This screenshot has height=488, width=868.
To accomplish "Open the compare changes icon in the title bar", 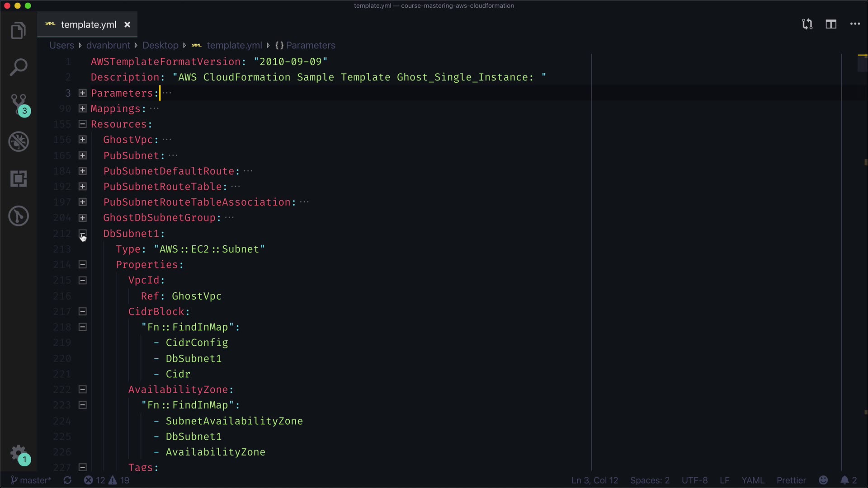I will [807, 24].
